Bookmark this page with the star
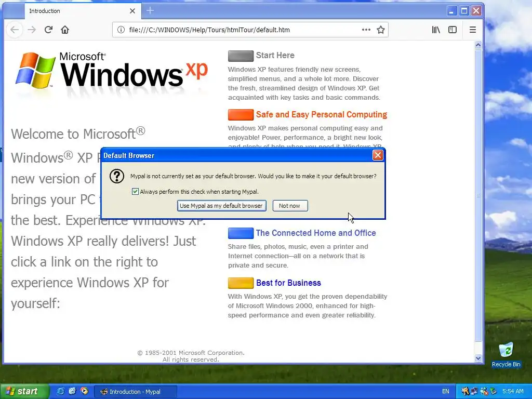This screenshot has width=532, height=399. (x=381, y=30)
